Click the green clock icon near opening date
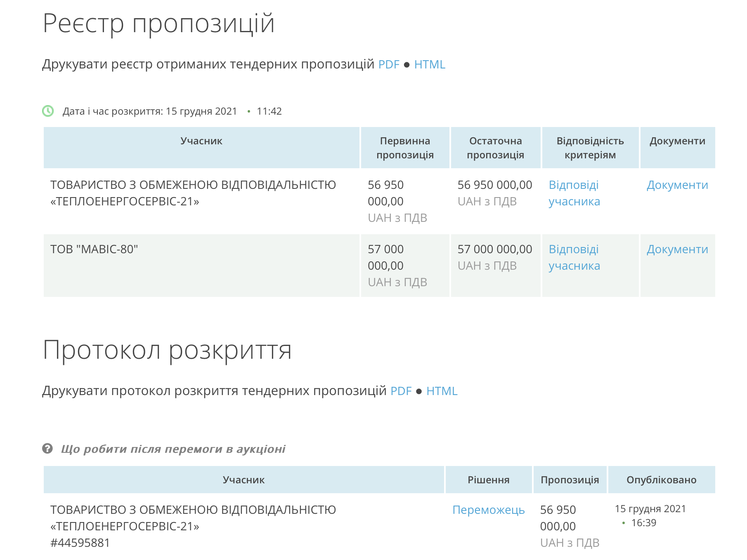This screenshot has height=560, width=747. click(x=48, y=111)
